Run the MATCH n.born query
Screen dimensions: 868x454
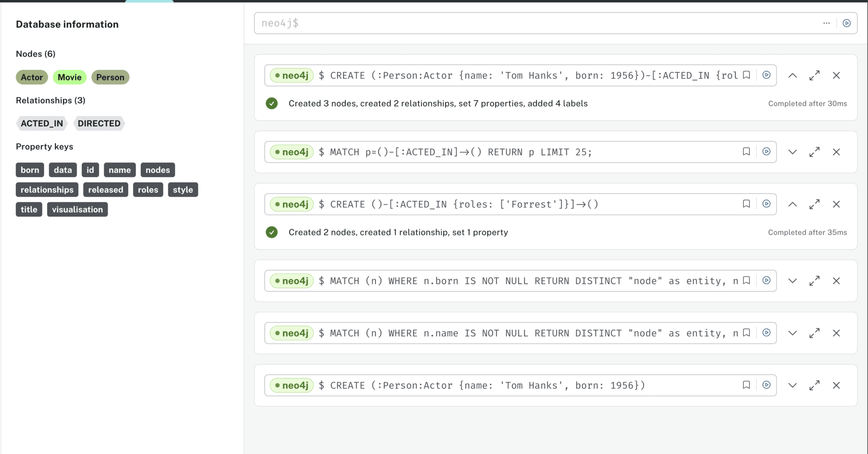tap(765, 280)
